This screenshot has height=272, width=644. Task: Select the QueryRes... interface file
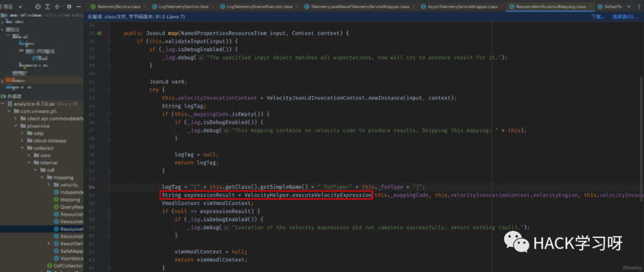(x=72, y=207)
